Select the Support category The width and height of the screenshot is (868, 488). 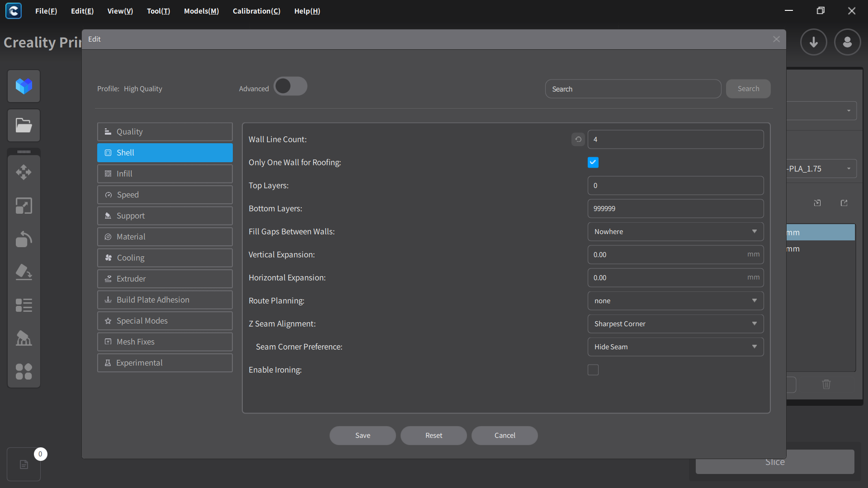pyautogui.click(x=165, y=216)
